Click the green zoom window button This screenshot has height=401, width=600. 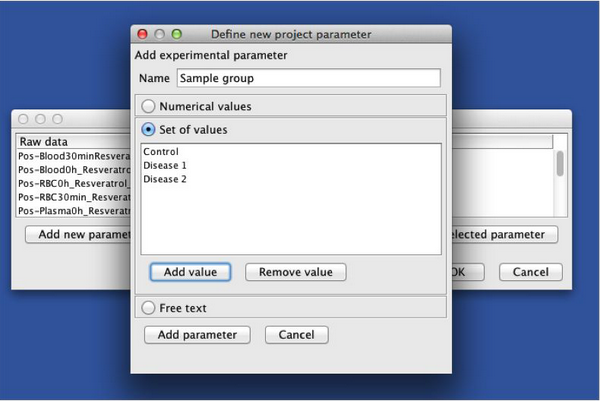click(x=177, y=34)
